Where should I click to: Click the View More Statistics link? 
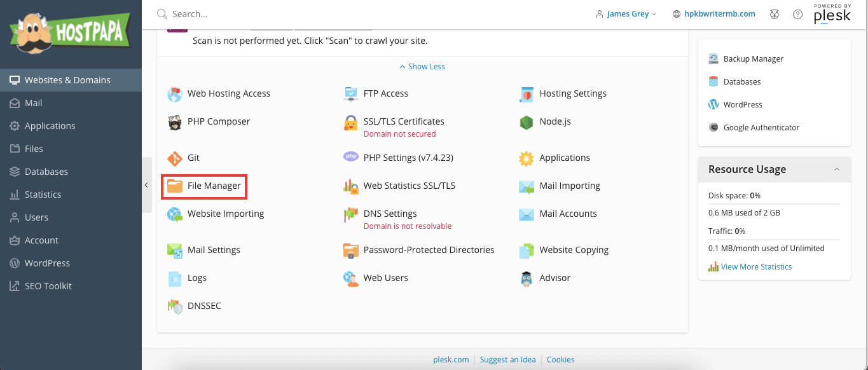(755, 266)
